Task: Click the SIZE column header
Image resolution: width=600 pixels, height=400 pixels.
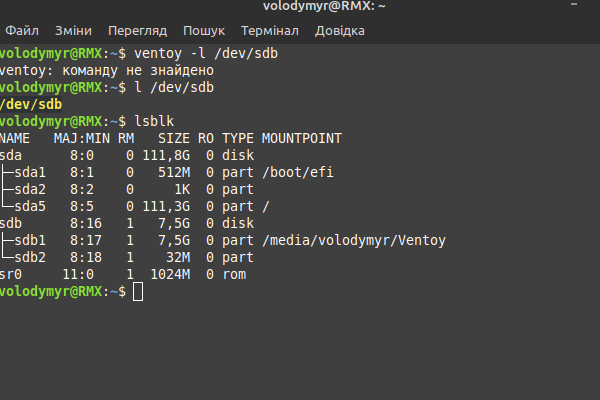Action: click(x=174, y=138)
